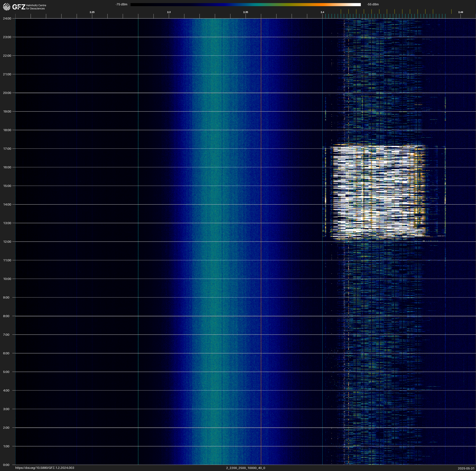Image resolution: width=476 pixels, height=471 pixels.
Task: Click the 2.35 frequency axis label
Action: coord(245,12)
